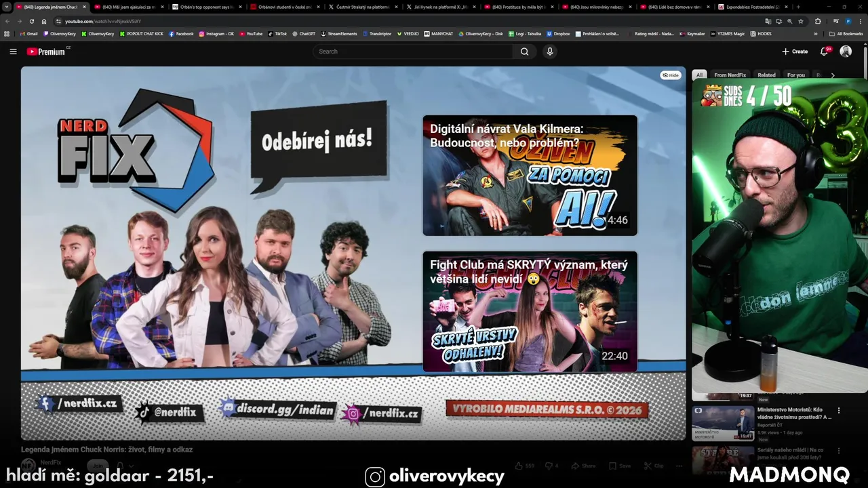Select Related filter chip

click(766, 75)
